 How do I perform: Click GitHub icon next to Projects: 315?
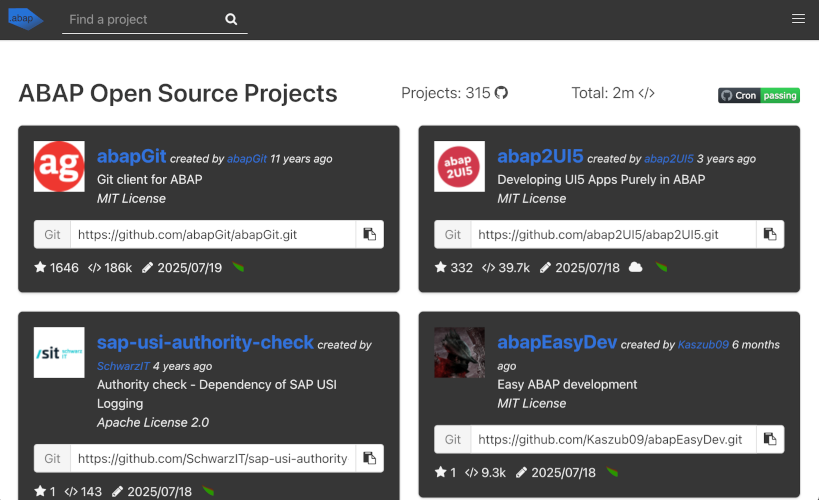[x=501, y=92]
